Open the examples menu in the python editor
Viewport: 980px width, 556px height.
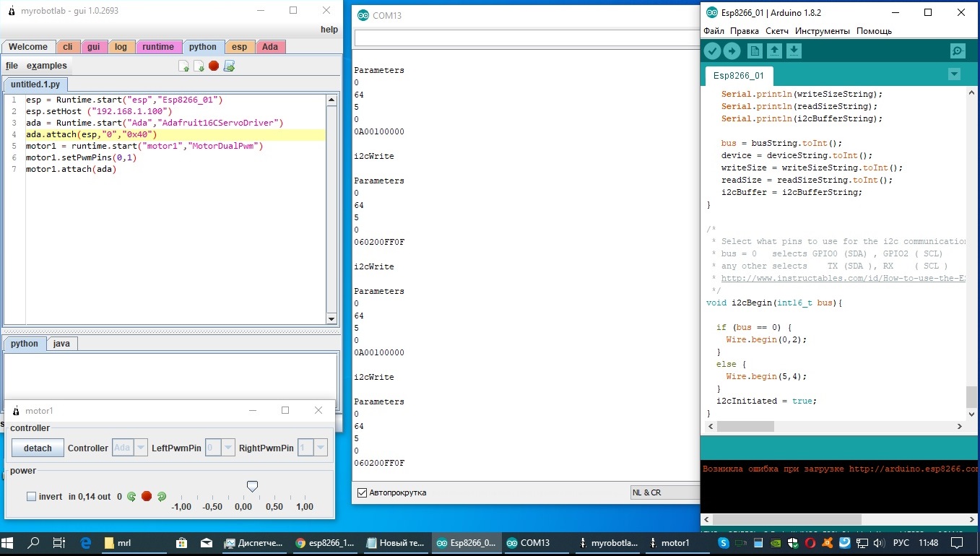click(x=46, y=66)
